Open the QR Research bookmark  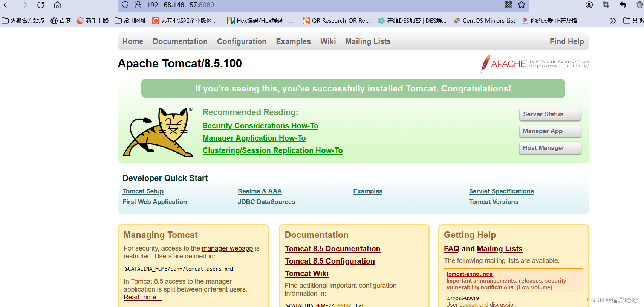tap(336, 21)
